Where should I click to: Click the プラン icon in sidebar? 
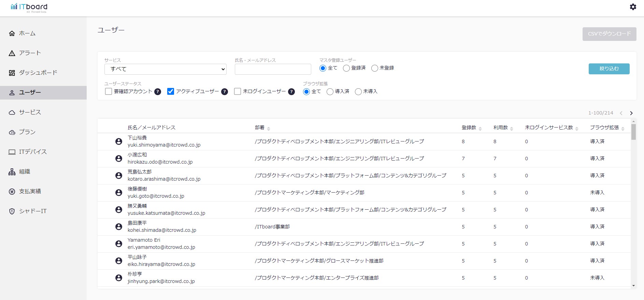click(12, 132)
